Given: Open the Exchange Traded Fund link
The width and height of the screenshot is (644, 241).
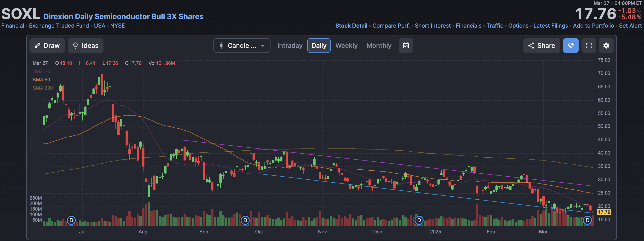Looking at the screenshot, I should (x=59, y=26).
